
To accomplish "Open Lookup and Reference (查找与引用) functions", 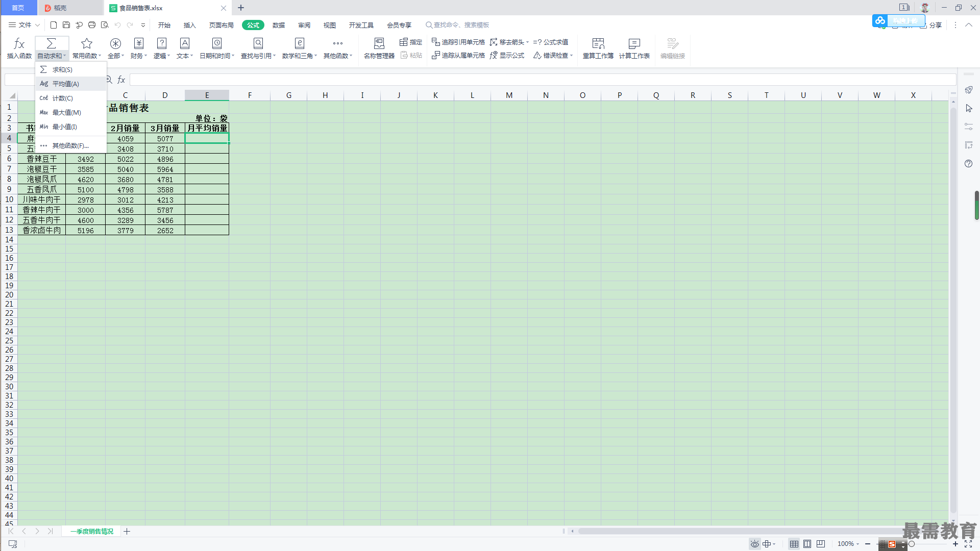I will pos(258,48).
